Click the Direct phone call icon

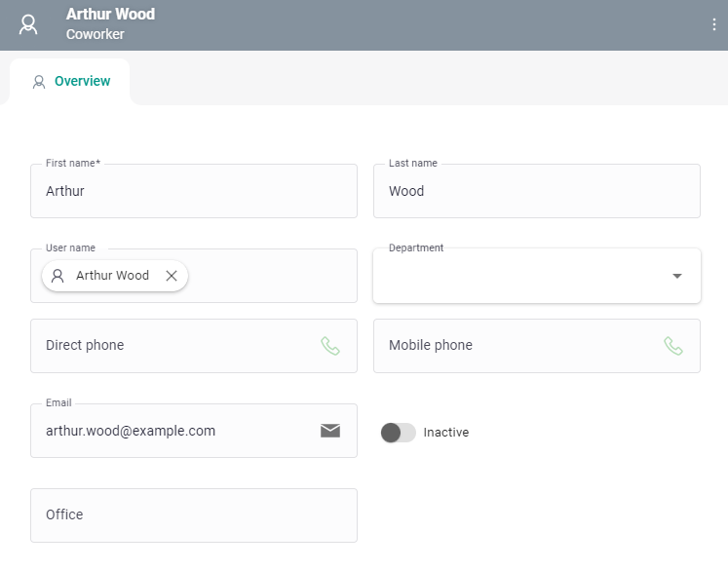tap(330, 346)
